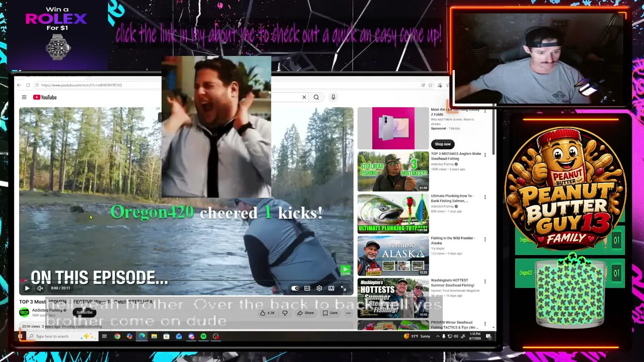Open the title 'TOP 3 MISTAKES Anglers Make Steelhead Fishing'

click(x=456, y=156)
